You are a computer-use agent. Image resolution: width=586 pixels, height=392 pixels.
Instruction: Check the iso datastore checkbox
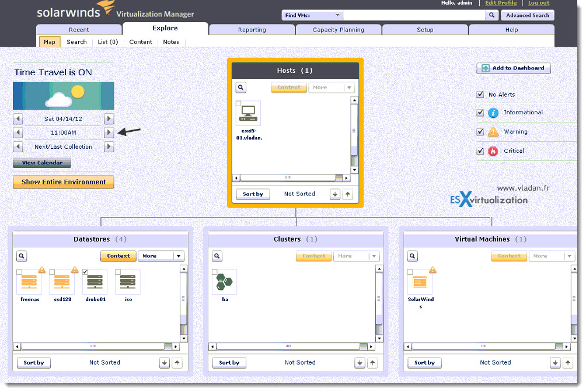point(118,272)
